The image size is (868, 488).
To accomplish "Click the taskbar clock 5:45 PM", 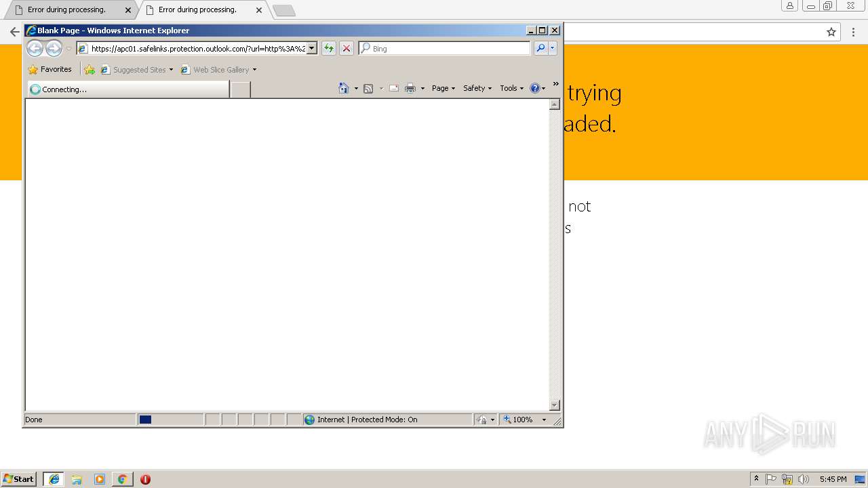I will (833, 479).
